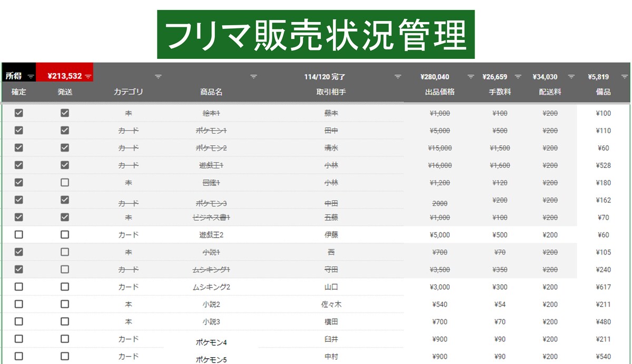Image resolution: width=632 pixels, height=364 pixels.
Task: Click the partner cell 横田
Action: point(331,321)
